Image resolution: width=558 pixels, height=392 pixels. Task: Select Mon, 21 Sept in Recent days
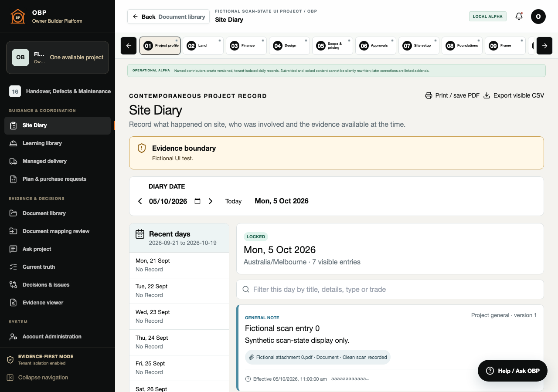179,265
